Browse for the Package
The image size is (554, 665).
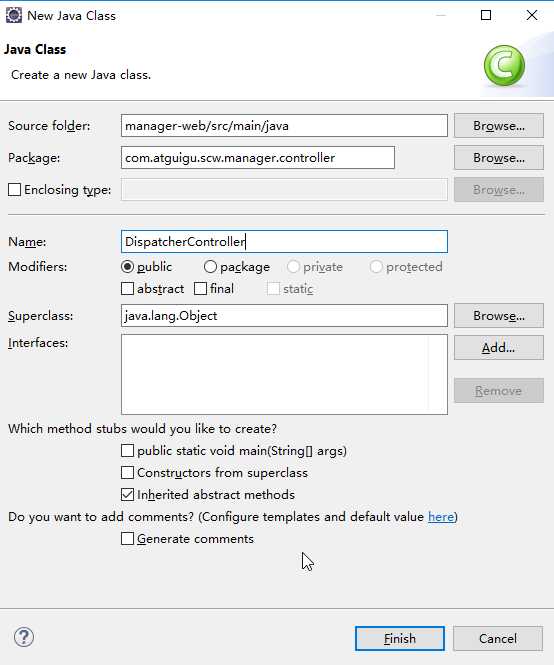(499, 158)
